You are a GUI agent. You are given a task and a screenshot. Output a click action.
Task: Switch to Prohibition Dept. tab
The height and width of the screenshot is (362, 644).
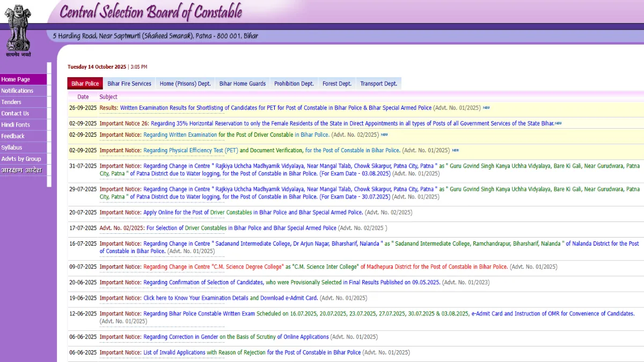tap(294, 84)
